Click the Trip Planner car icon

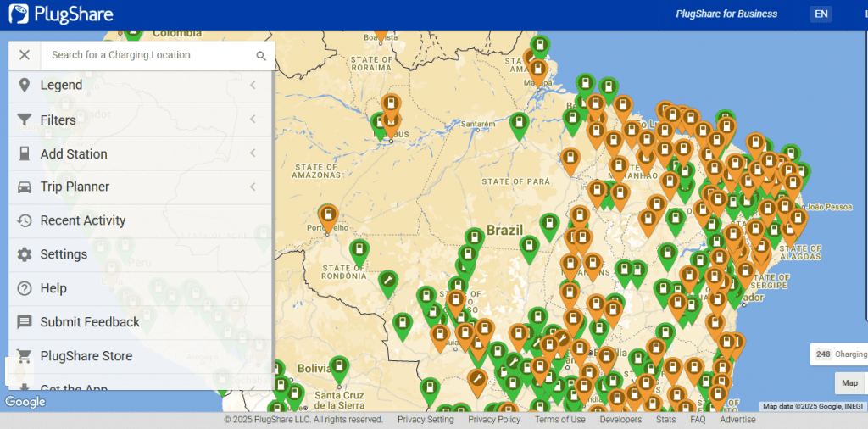pos(24,187)
